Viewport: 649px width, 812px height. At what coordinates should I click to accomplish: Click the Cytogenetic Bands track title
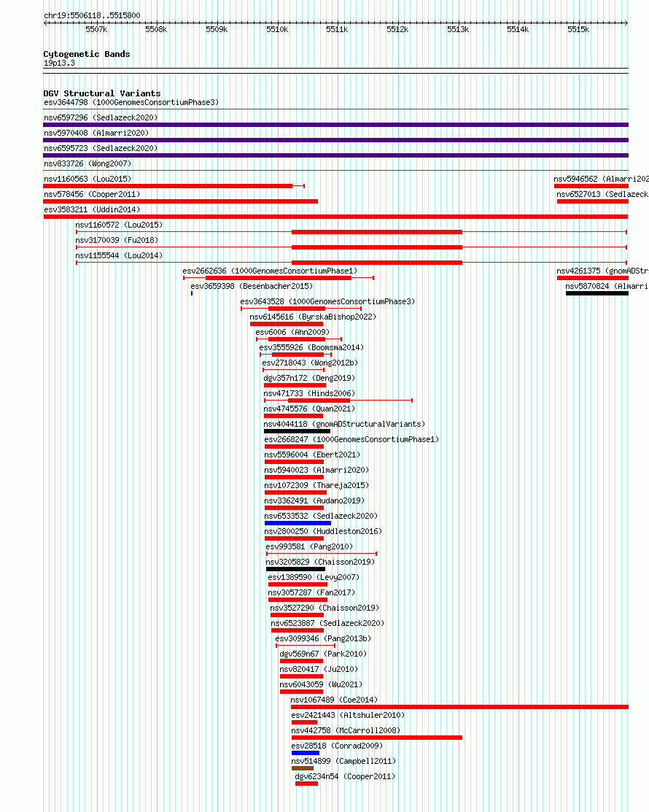[87, 54]
